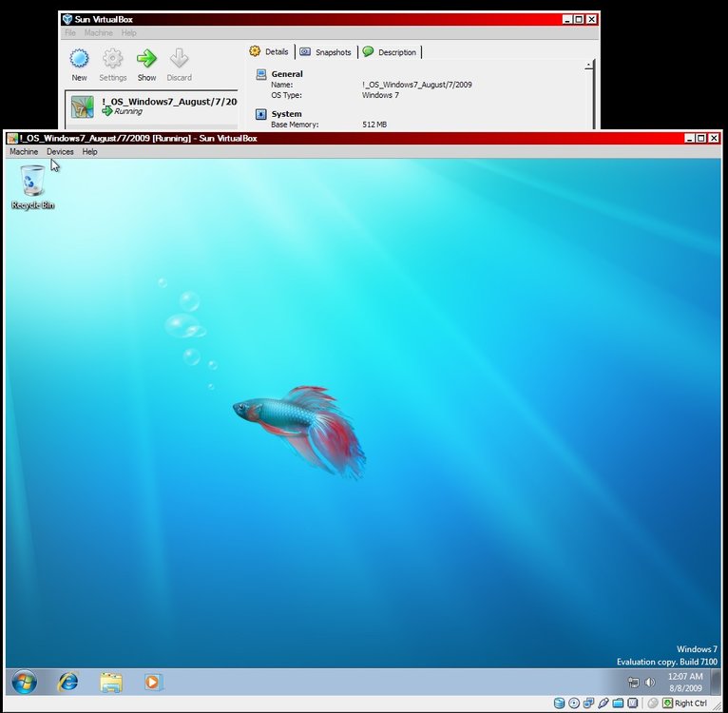This screenshot has width=728, height=713.
Task: Switch to the Description tab
Action: (390, 52)
